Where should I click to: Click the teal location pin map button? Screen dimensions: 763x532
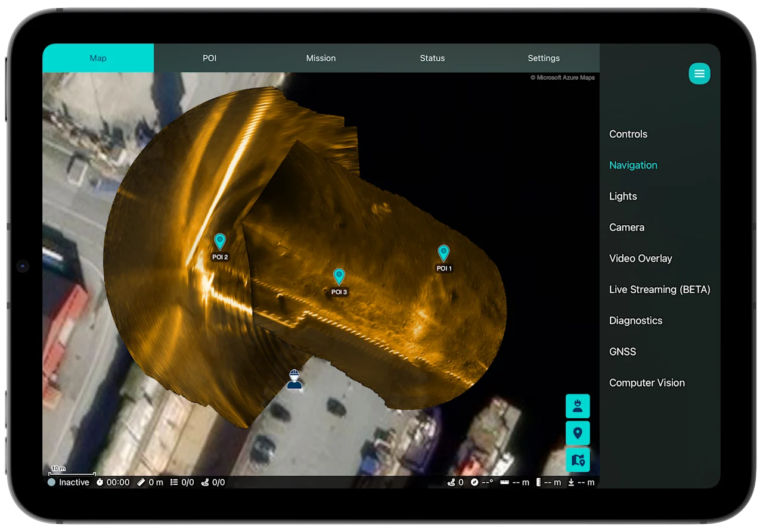(578, 433)
